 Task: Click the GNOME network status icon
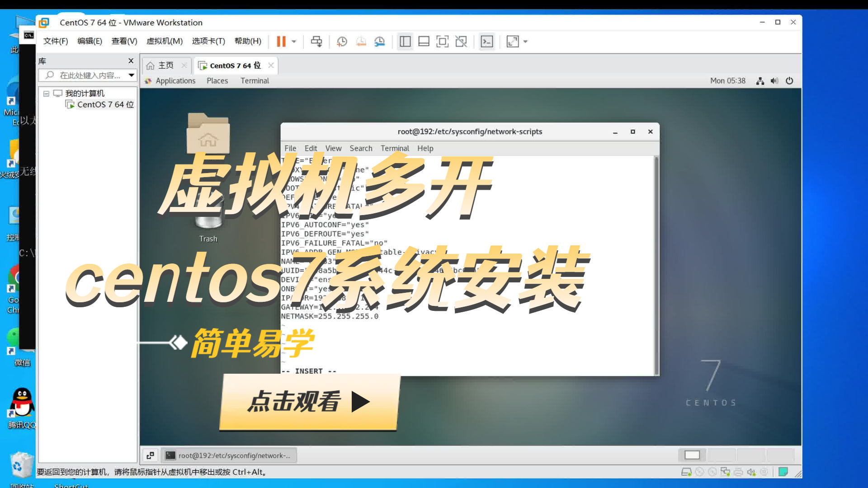[760, 81]
